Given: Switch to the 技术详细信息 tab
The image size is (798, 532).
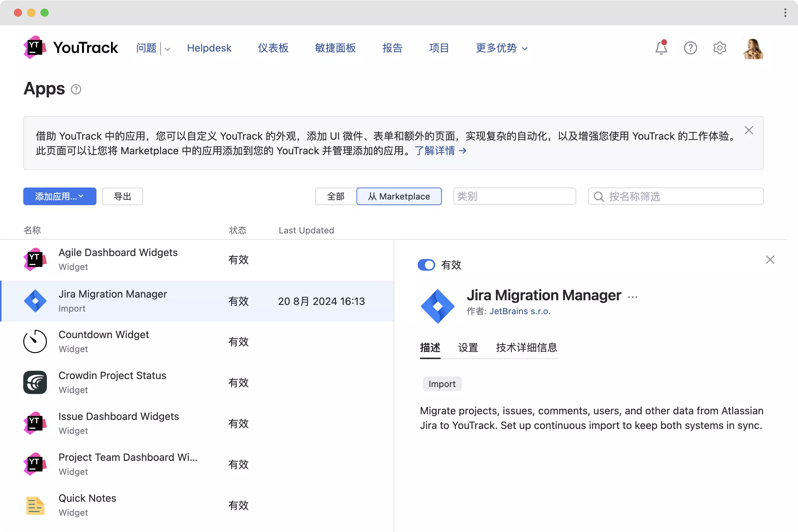Looking at the screenshot, I should tap(526, 347).
